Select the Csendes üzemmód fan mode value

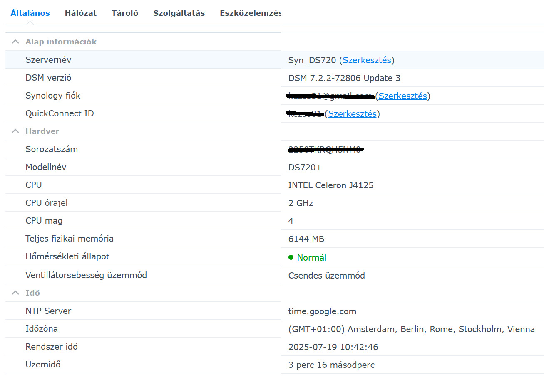click(326, 276)
